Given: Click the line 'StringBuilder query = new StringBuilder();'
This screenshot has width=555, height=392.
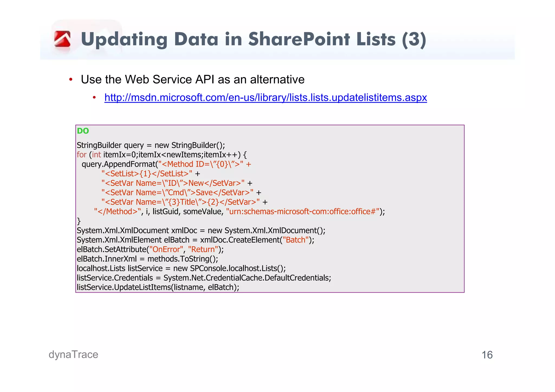Looking at the screenshot, I should pyautogui.click(x=151, y=145).
